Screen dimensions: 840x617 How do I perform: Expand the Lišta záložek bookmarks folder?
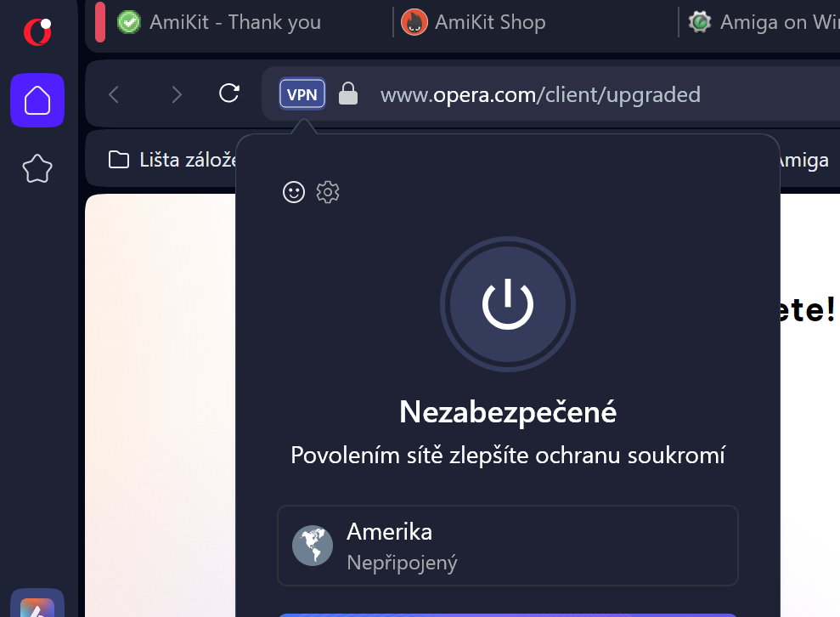(x=170, y=160)
